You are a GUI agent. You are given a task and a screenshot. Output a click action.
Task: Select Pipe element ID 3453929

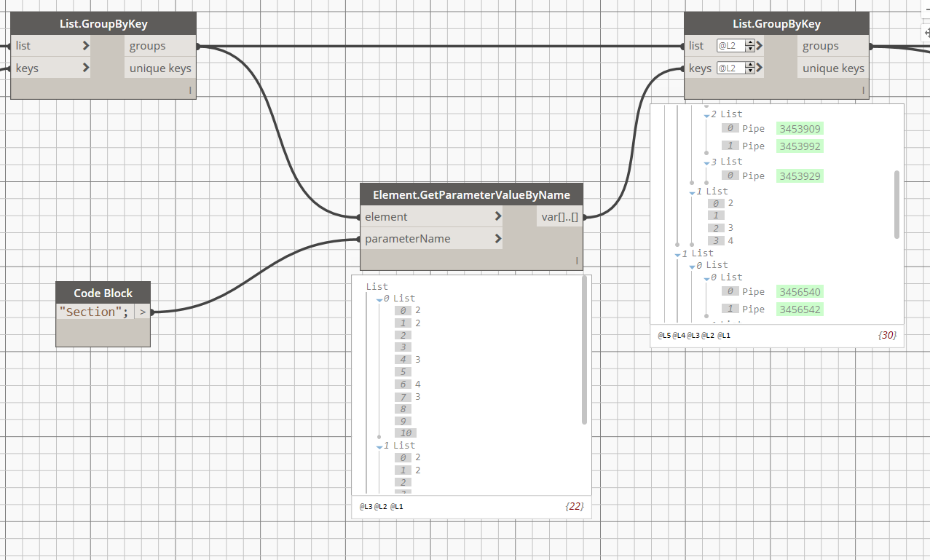[x=800, y=176]
